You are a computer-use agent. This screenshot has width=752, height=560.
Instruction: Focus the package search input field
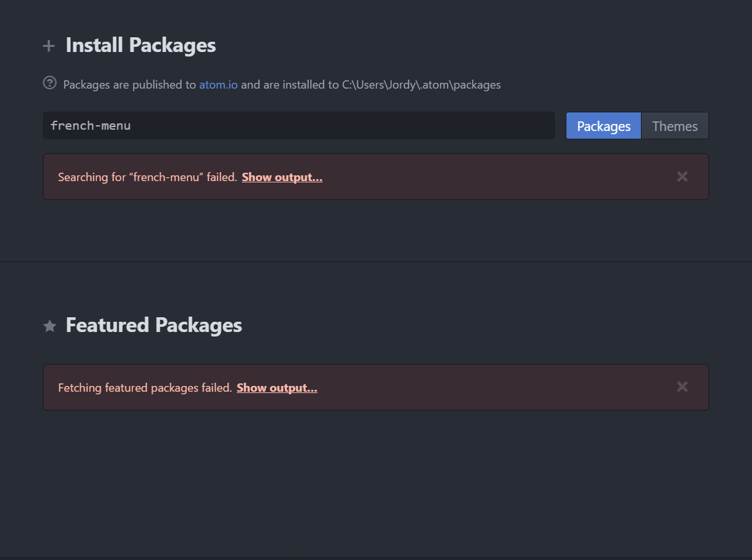point(299,126)
